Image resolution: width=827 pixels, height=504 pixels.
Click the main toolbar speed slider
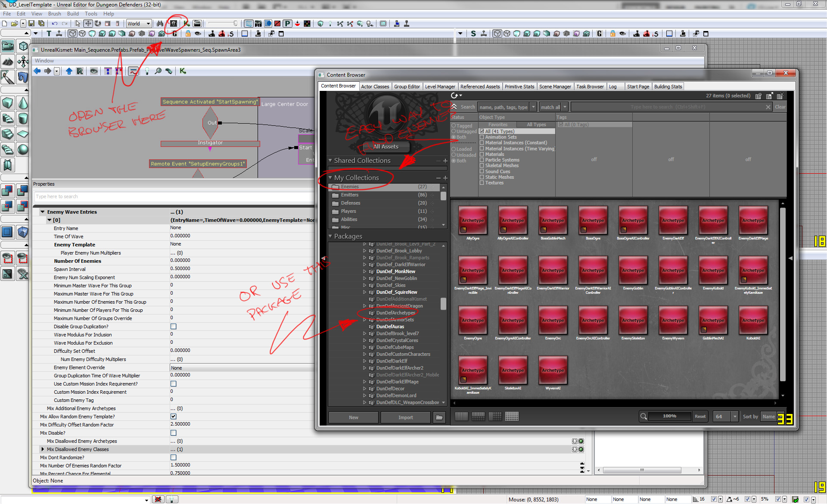222,23
